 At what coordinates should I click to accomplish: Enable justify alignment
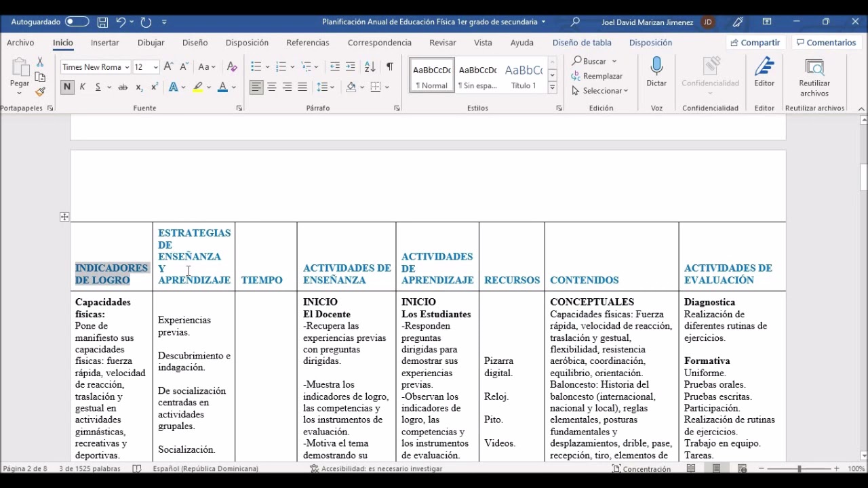click(x=302, y=87)
